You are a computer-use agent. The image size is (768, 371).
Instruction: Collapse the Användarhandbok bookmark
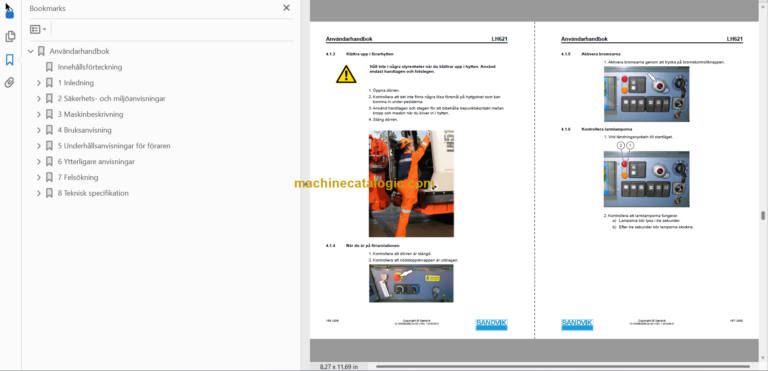[31, 51]
